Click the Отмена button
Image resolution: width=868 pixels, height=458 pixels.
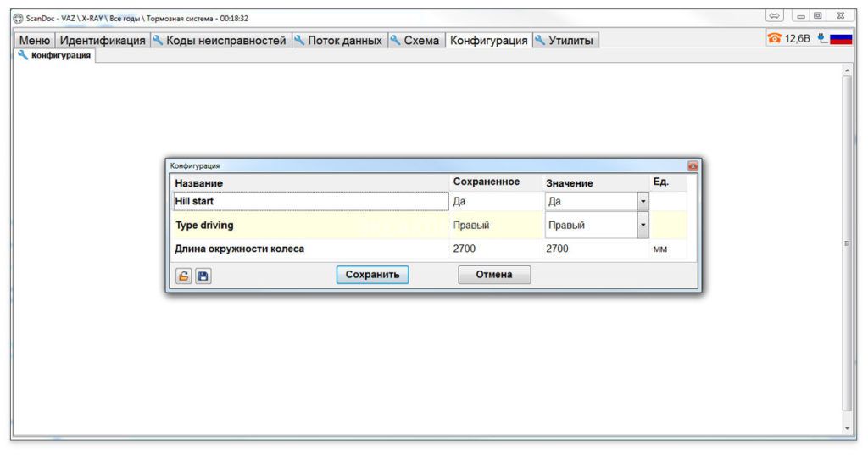point(494,275)
